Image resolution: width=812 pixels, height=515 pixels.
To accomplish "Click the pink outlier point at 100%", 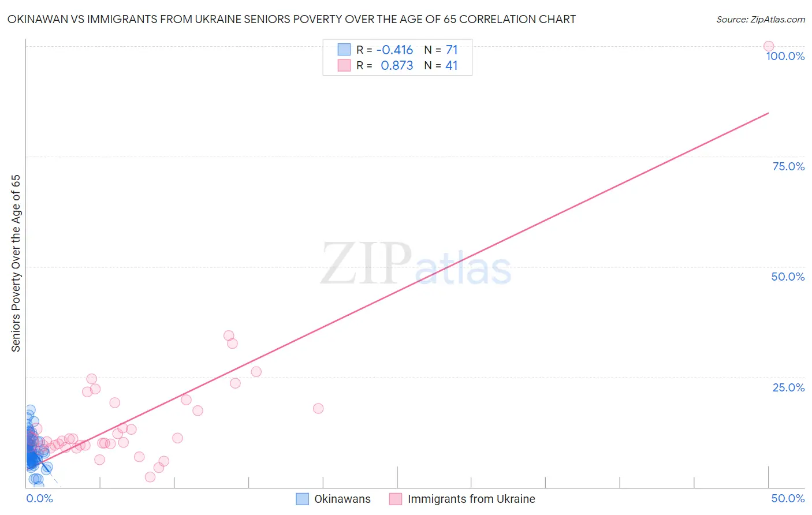I will click(x=768, y=46).
